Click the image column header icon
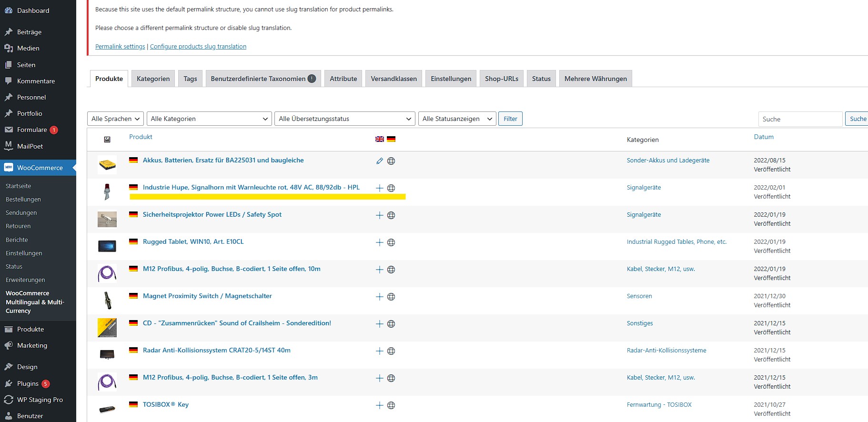This screenshot has height=422, width=868. point(107,140)
